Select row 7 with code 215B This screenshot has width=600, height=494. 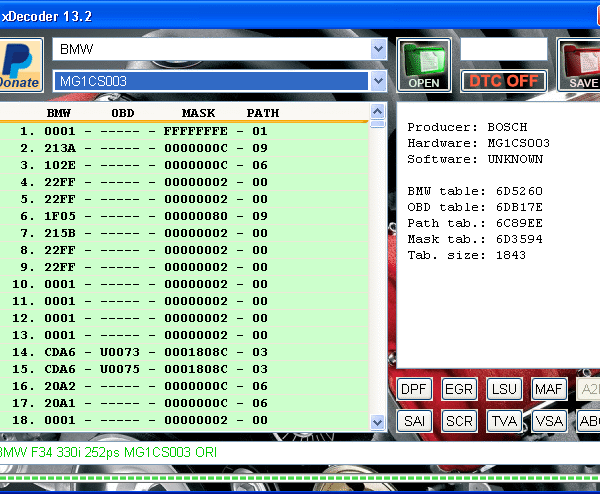(x=184, y=233)
